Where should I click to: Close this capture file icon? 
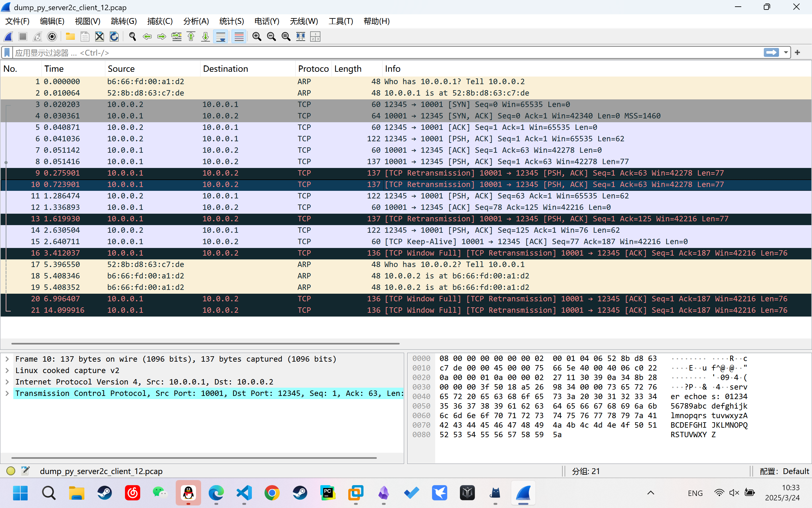(99, 37)
